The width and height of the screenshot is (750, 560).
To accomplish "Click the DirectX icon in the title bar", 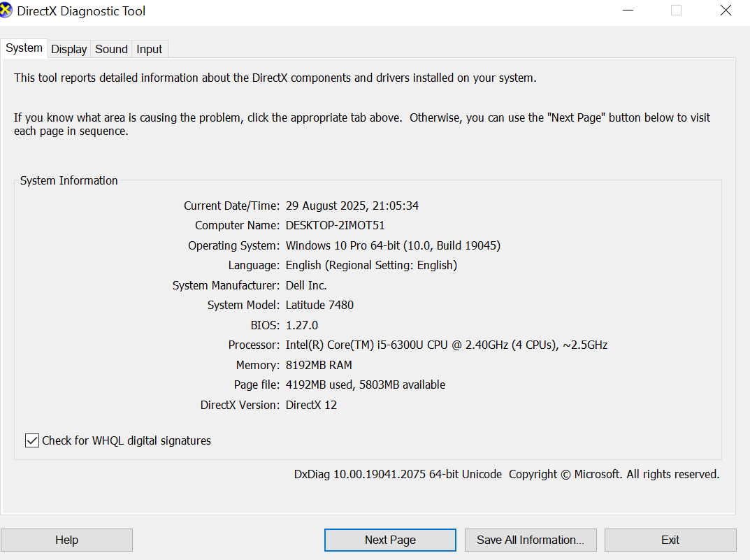I will coord(6,10).
